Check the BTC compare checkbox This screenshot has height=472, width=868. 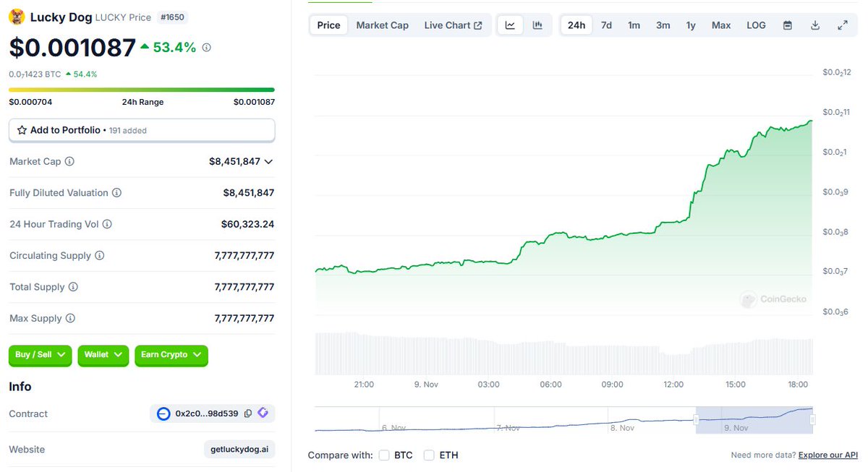pyautogui.click(x=384, y=455)
